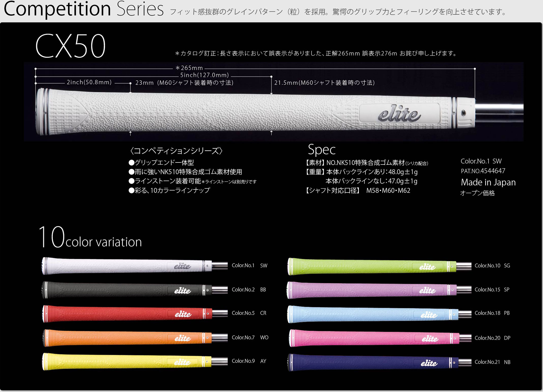Click the '5inch(127.0mm)' dimension label
Viewport: 543px width, 392px height.
tap(204, 75)
